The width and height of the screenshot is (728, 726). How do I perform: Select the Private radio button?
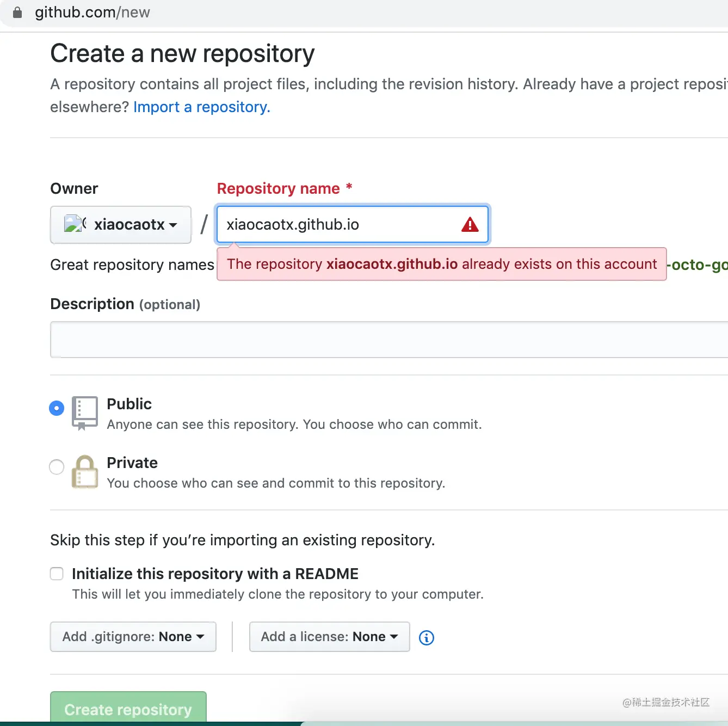(57, 467)
